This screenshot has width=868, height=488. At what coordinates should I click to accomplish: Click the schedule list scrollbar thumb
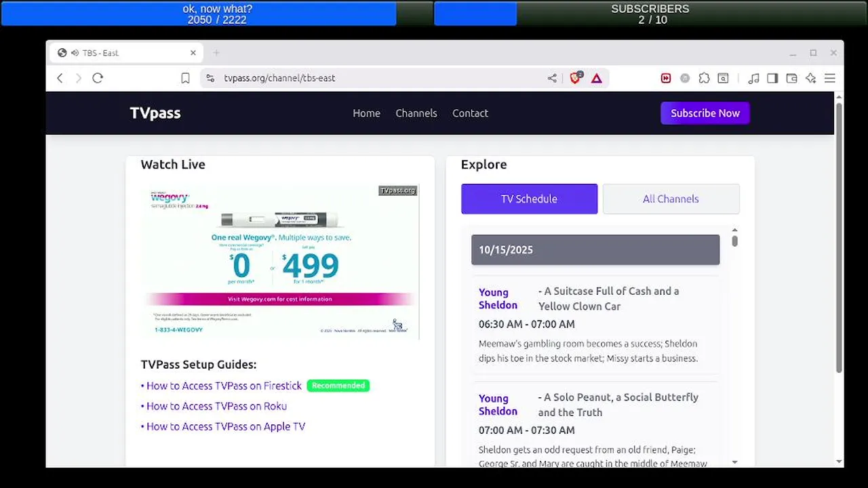click(x=734, y=241)
